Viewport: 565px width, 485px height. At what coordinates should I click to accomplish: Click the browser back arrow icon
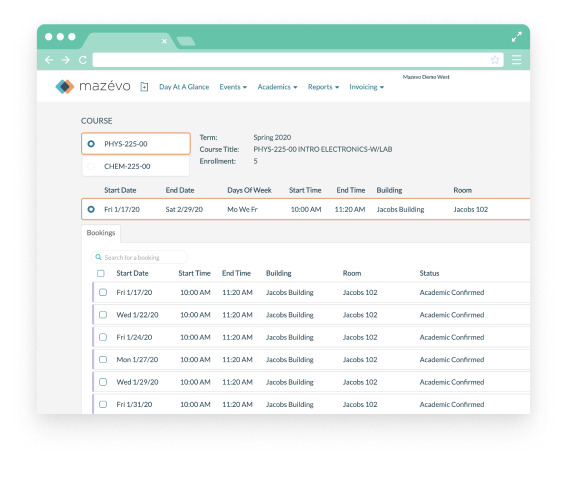[49, 60]
